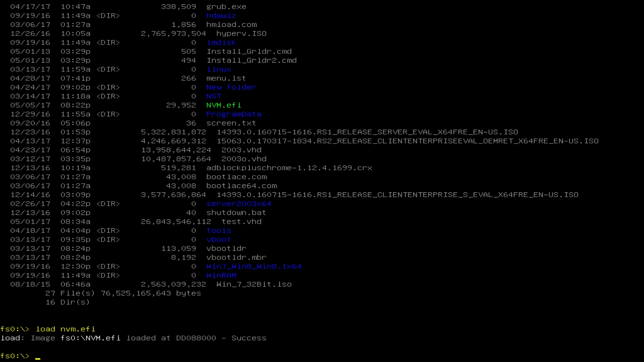Click the vboot directory name
This screenshot has width=644, height=362.
point(219,240)
